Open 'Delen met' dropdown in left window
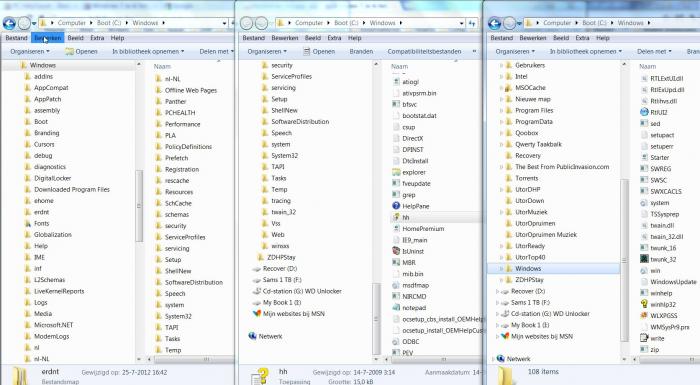The image size is (700, 385). [217, 51]
